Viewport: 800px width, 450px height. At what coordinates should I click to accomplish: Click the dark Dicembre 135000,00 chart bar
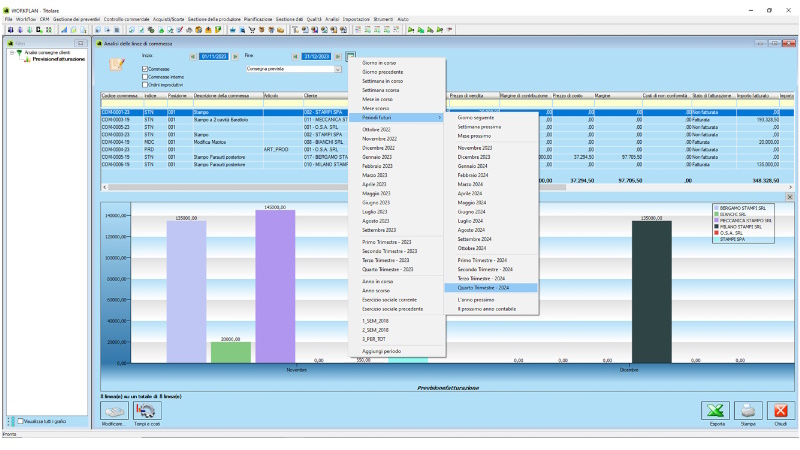point(652,292)
